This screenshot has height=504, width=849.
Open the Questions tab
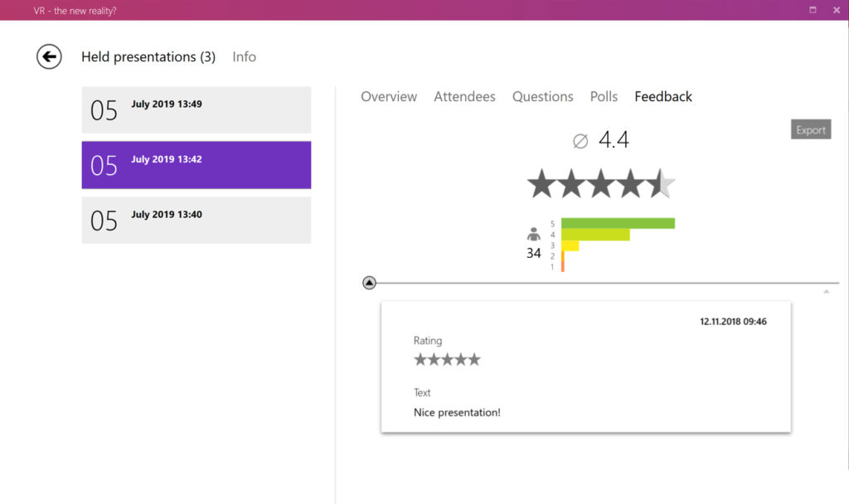pos(542,96)
